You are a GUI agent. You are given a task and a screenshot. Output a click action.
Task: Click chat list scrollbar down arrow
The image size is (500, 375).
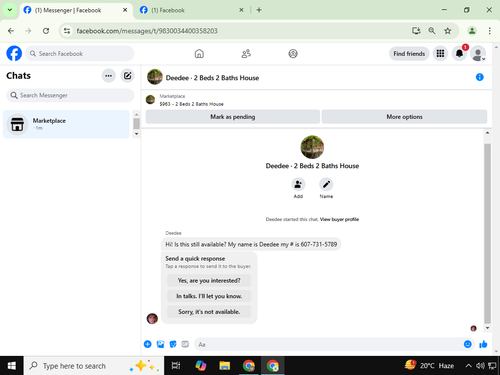136,134
